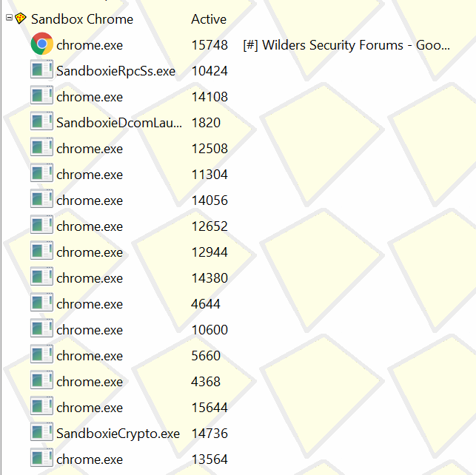Screen dimensions: 476x475
Task: Click the yellow sandbox icon beside Sandbox Chrome
Action: click(x=20, y=18)
